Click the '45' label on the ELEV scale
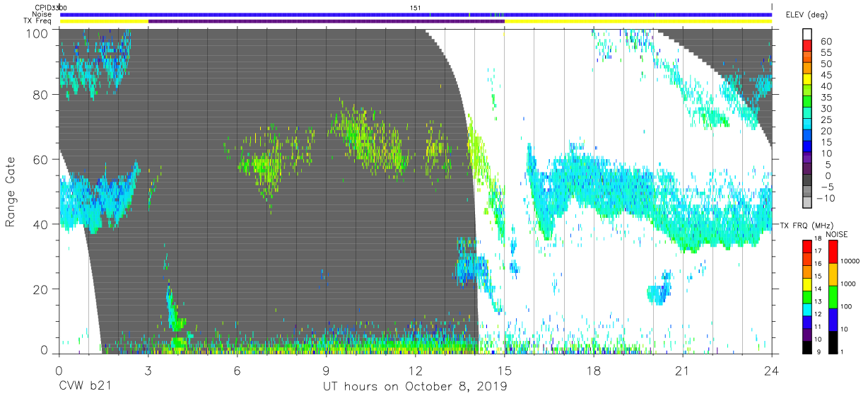Viewport: 868px width, 401px height. tap(826, 75)
